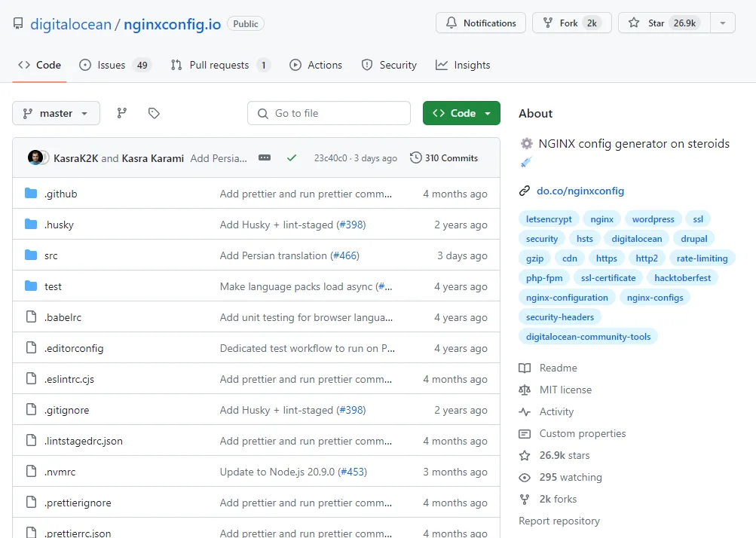This screenshot has width=756, height=538.
Task: Click the Notifications bell button
Action: point(480,23)
